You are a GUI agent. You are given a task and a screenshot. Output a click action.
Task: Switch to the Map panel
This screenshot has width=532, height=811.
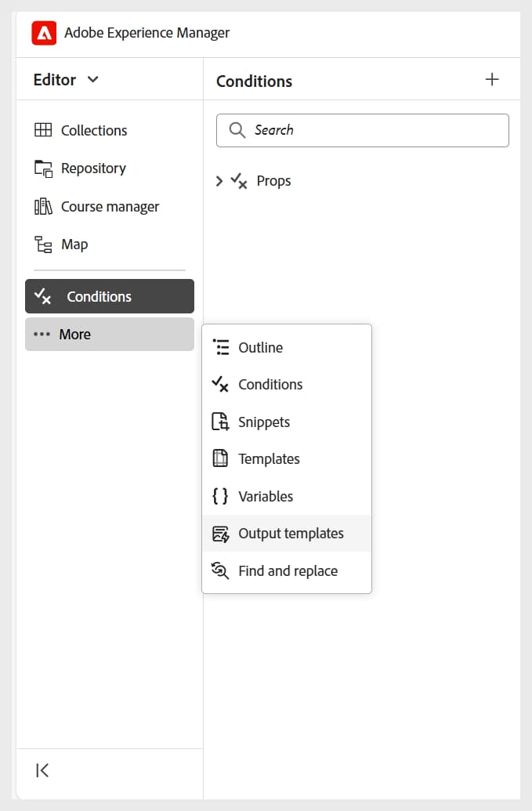pyautogui.click(x=74, y=244)
